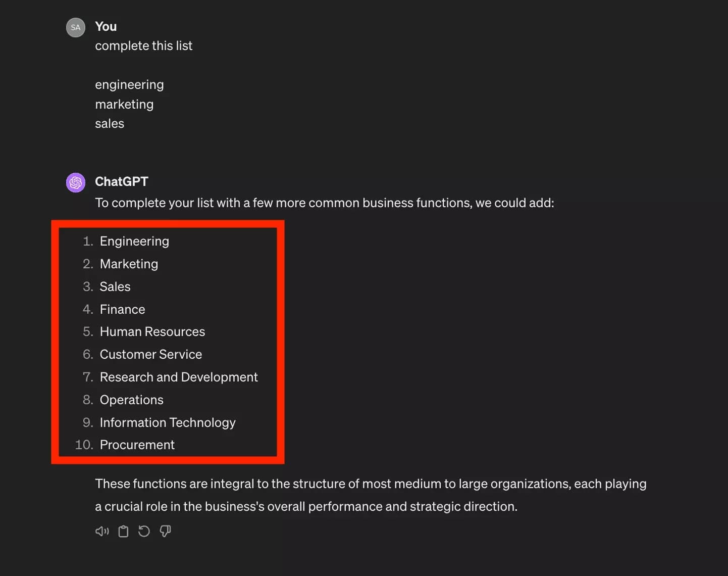Select 'Human Resources' in the numbered list
Viewport: 728px width, 576px height.
click(x=152, y=331)
